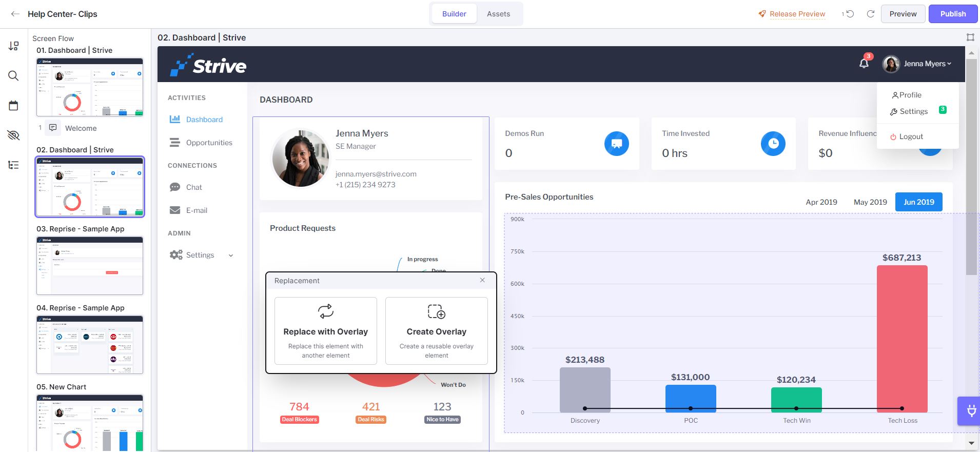Click the Chat bubble icon in sidebar
This screenshot has width=980, height=452.
[x=175, y=187]
